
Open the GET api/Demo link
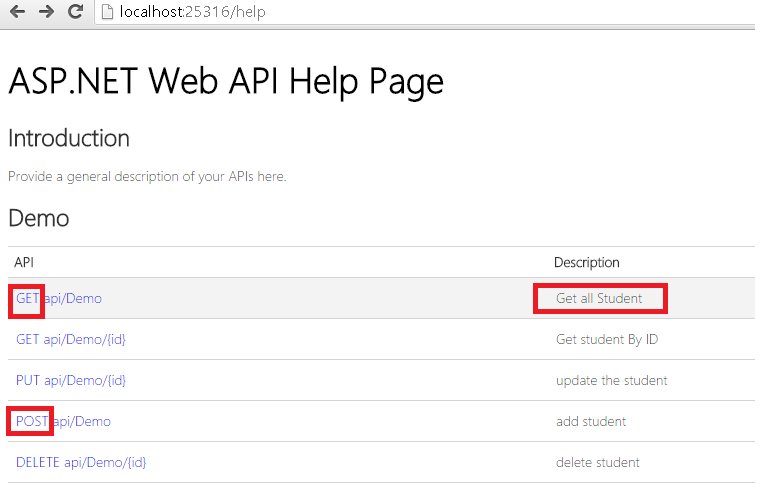click(x=58, y=298)
